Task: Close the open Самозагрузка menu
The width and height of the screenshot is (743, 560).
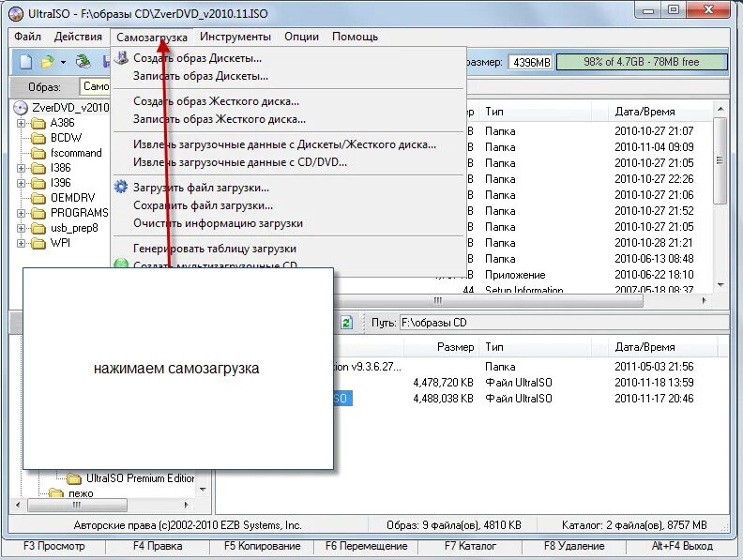Action: tap(152, 37)
